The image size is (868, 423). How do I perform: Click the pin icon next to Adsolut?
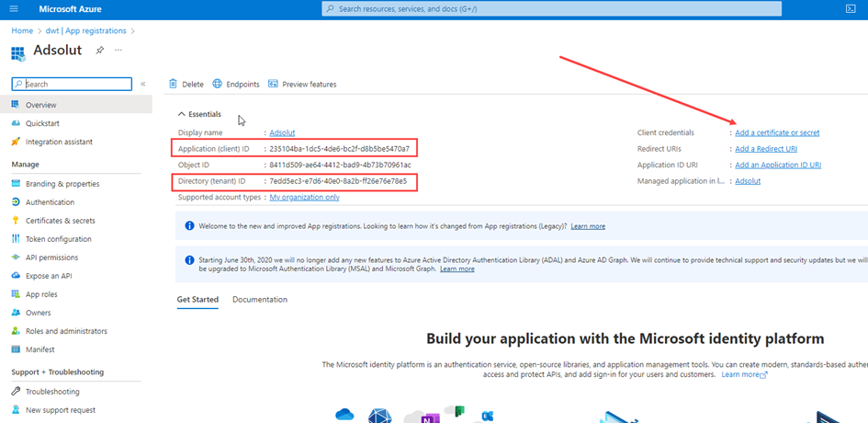click(x=100, y=50)
